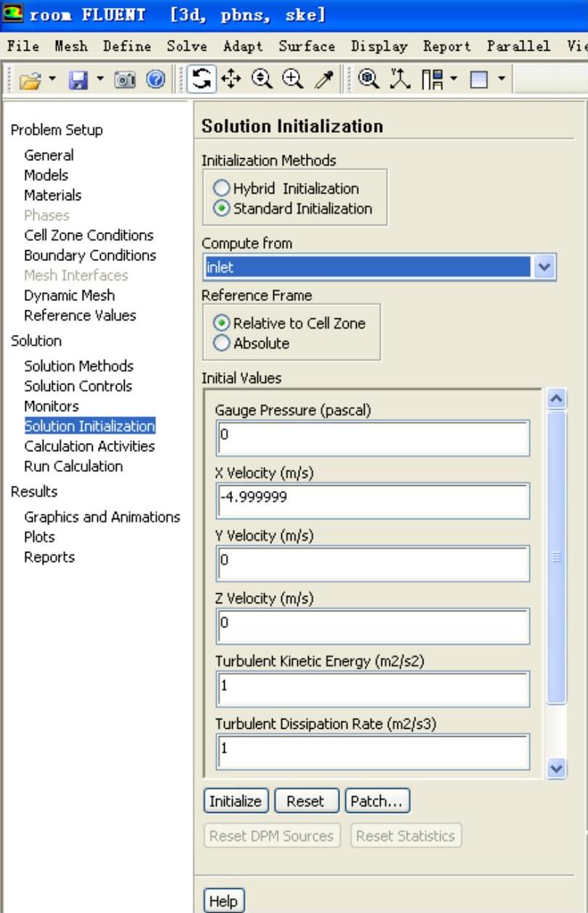Click the X Velocity input field
The image size is (588, 913).
click(373, 500)
